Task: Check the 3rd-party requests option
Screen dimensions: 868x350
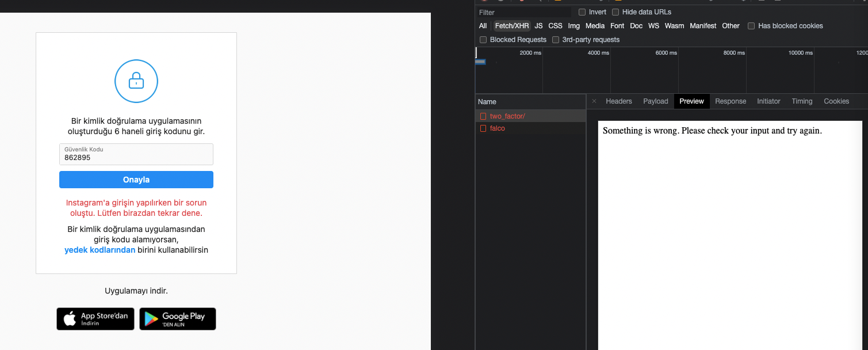Action: tap(556, 40)
